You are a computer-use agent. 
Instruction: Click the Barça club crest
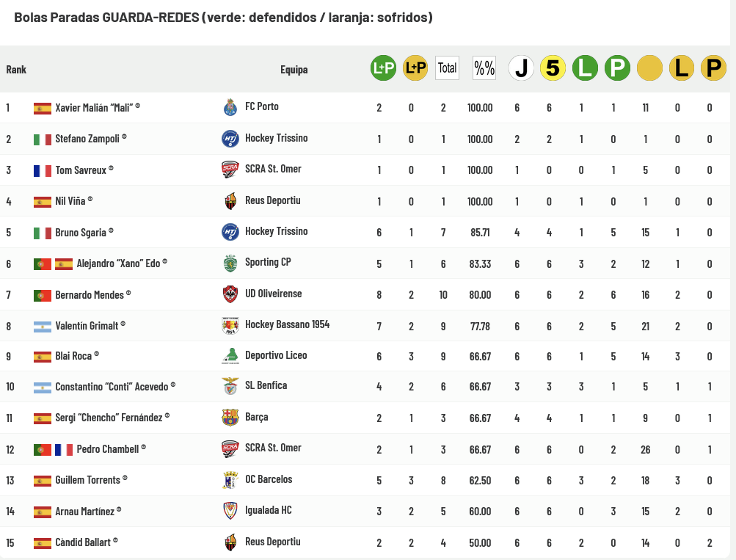[230, 418]
